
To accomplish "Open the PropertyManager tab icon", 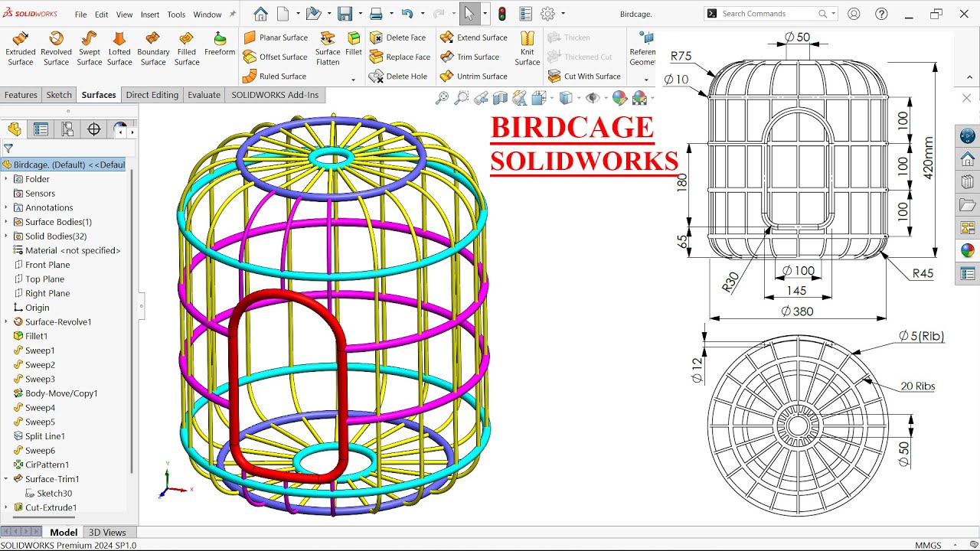I will coord(41,129).
